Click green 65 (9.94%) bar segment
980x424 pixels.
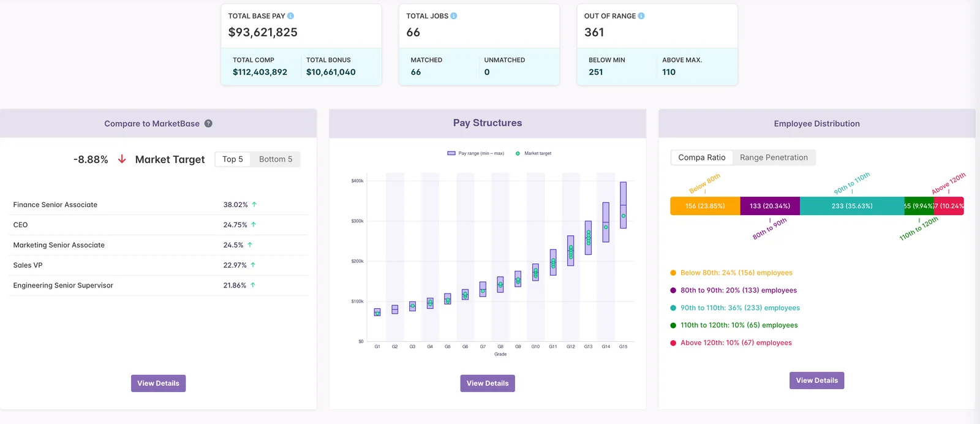click(919, 206)
